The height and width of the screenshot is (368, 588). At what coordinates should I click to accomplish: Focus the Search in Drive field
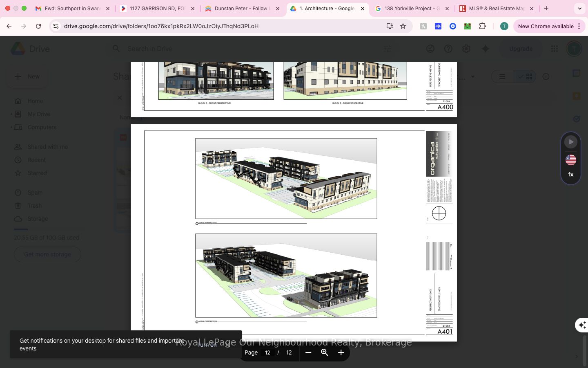[253, 49]
